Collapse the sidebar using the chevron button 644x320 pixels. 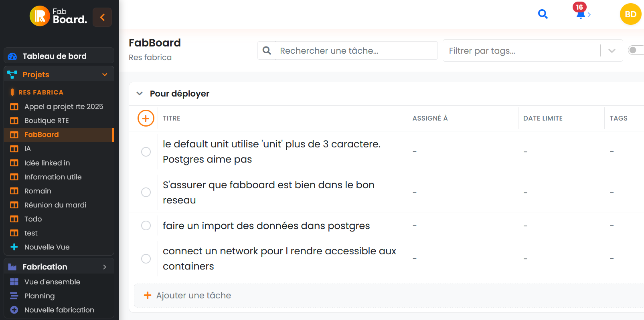(102, 17)
